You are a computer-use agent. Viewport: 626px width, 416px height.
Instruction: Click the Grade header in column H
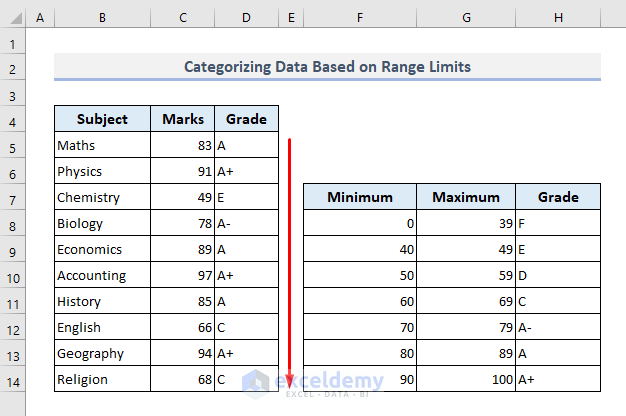[558, 197]
